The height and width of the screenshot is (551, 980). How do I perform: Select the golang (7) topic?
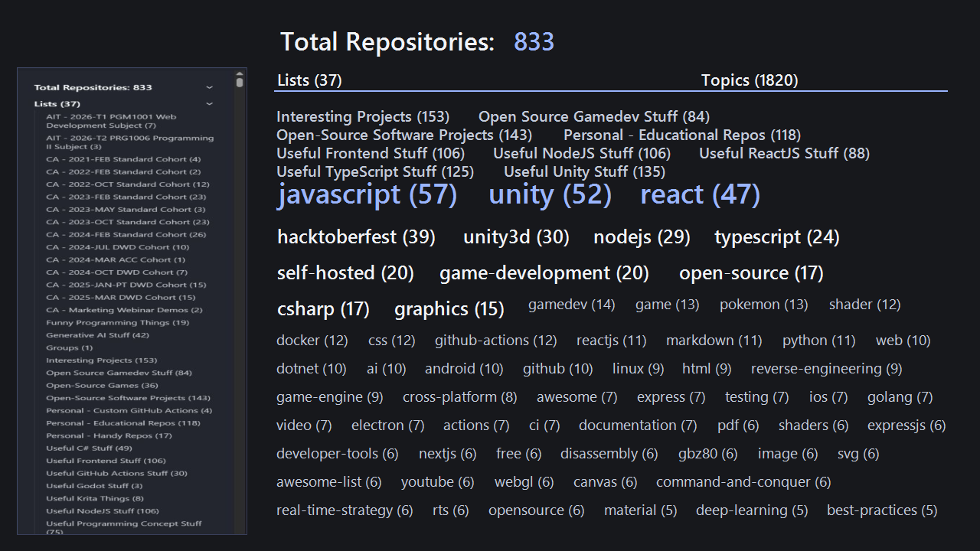tap(900, 397)
